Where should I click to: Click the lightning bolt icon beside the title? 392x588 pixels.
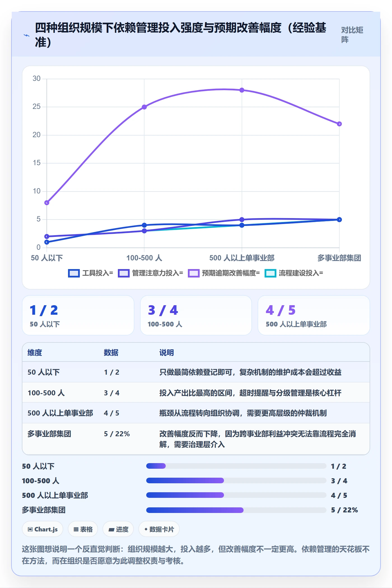26,35
